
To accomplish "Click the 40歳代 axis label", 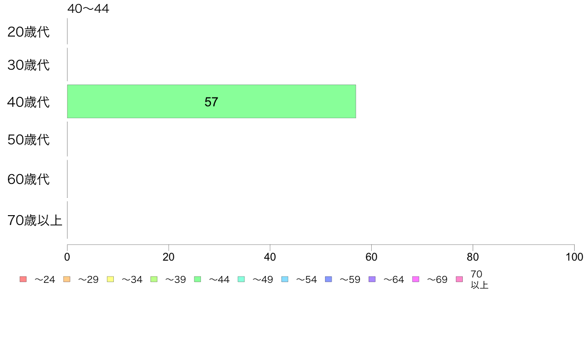I will (29, 102).
